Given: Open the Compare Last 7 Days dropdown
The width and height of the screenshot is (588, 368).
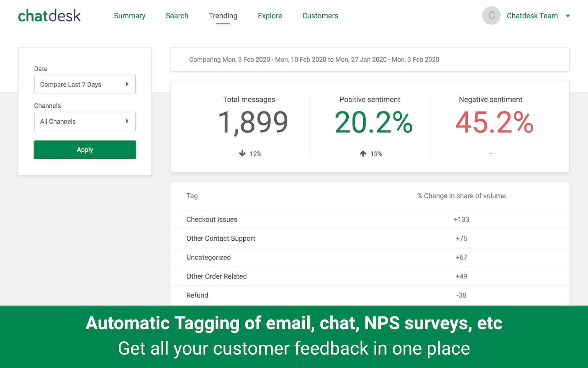Looking at the screenshot, I should (85, 85).
